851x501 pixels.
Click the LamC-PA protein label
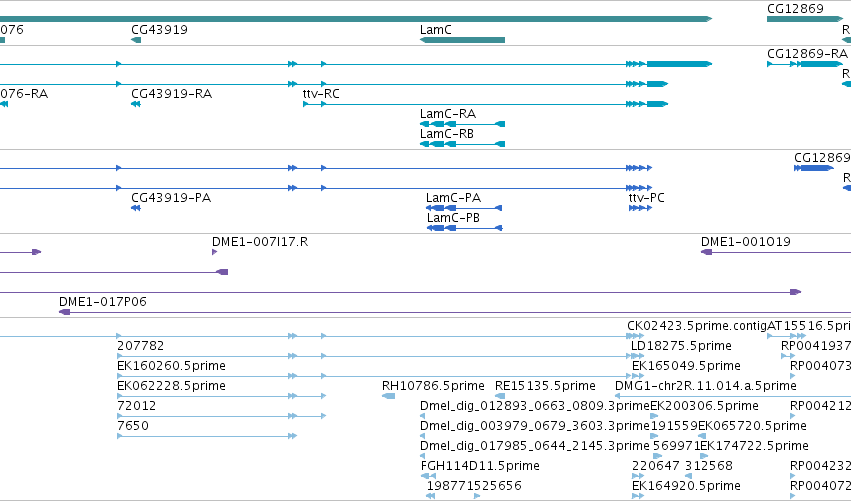[x=454, y=198]
